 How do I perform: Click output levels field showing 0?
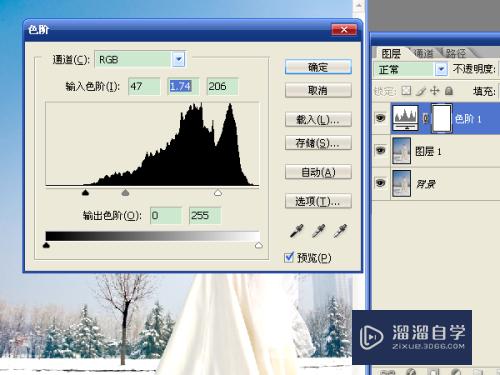pyautogui.click(x=166, y=215)
